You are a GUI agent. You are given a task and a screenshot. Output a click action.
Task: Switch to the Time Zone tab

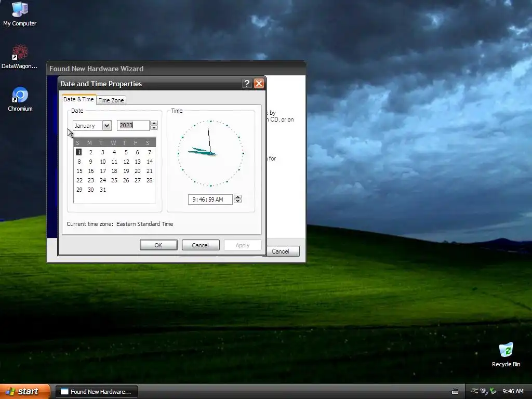[x=111, y=100]
